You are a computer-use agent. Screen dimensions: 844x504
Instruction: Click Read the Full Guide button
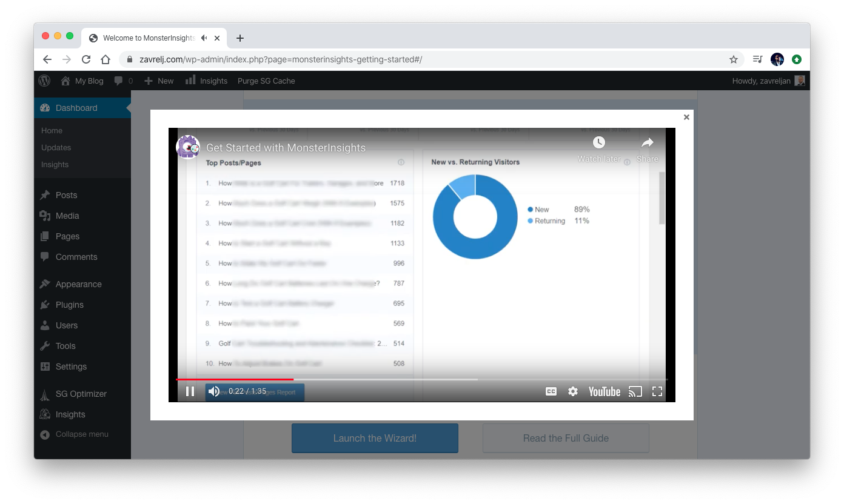coord(566,438)
